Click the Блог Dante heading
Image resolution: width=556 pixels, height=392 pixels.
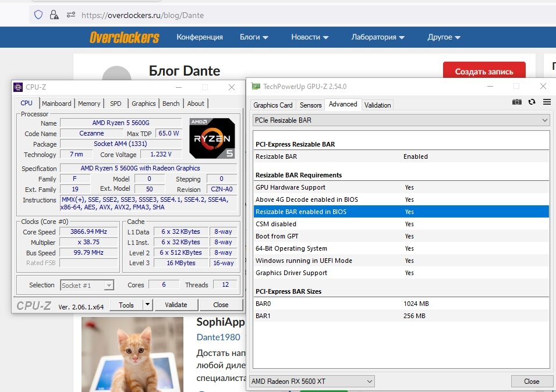(x=185, y=71)
